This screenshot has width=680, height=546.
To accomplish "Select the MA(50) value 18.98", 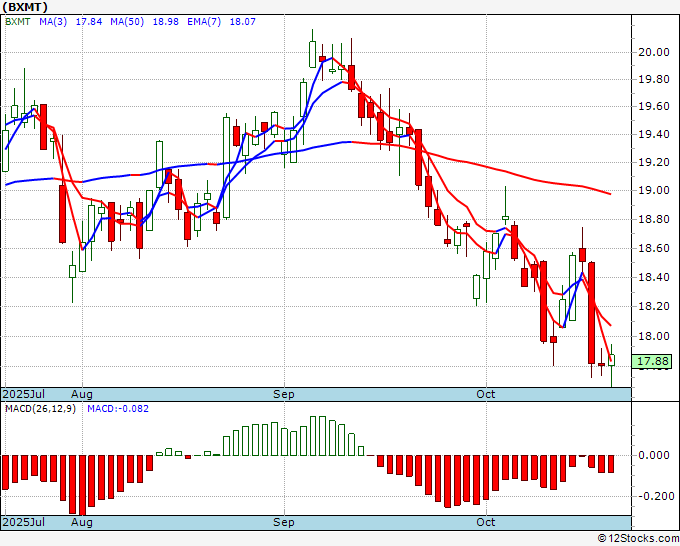I will tap(166, 22).
